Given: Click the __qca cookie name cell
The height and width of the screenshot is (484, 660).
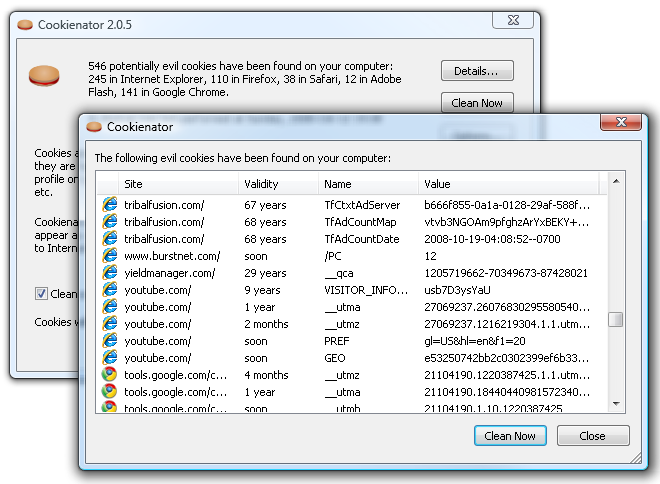Looking at the screenshot, I should [338, 273].
